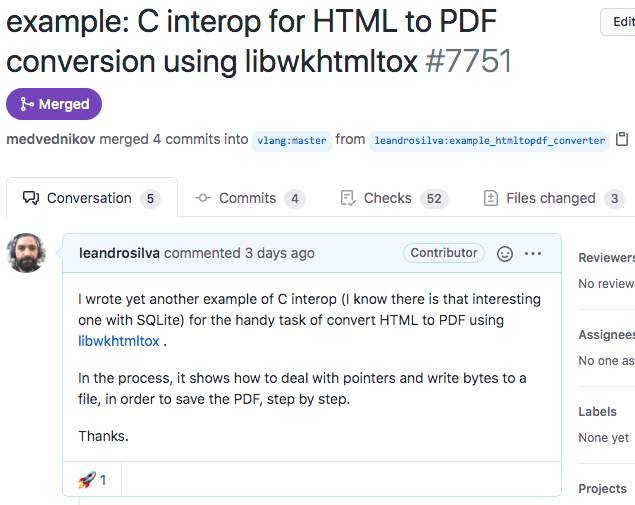This screenshot has width=635, height=505.
Task: Open the libwkhtmltox link
Action: (x=118, y=341)
